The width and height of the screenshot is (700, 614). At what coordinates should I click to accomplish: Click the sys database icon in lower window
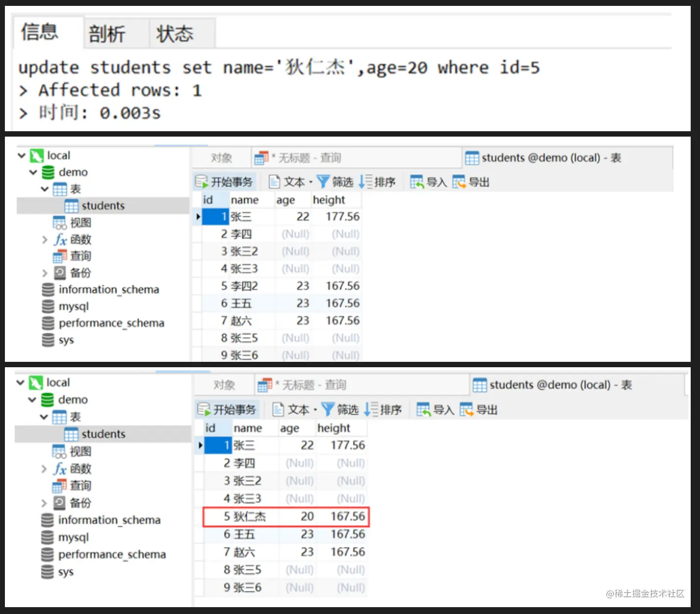pos(48,572)
